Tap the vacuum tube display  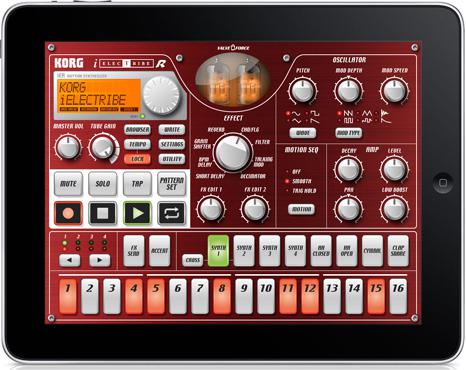coord(233,81)
